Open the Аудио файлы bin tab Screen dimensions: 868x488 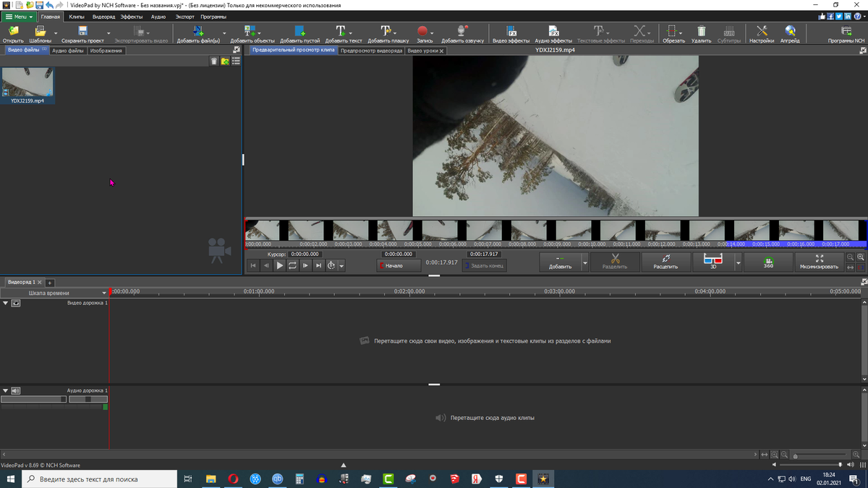click(68, 51)
